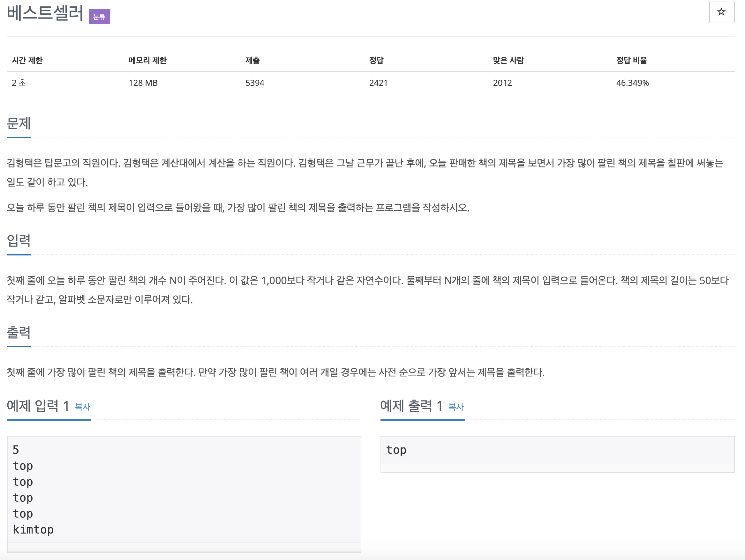The image size is (745, 560).
Task: Click the 5394 submissions value
Action: 255,83
